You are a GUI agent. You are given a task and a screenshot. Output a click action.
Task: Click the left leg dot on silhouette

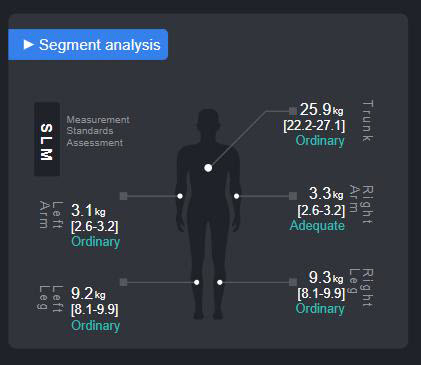click(197, 282)
